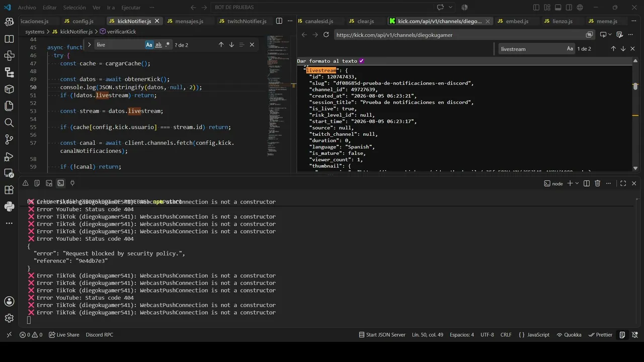Open the Source Control view
The image size is (644, 362).
9,139
